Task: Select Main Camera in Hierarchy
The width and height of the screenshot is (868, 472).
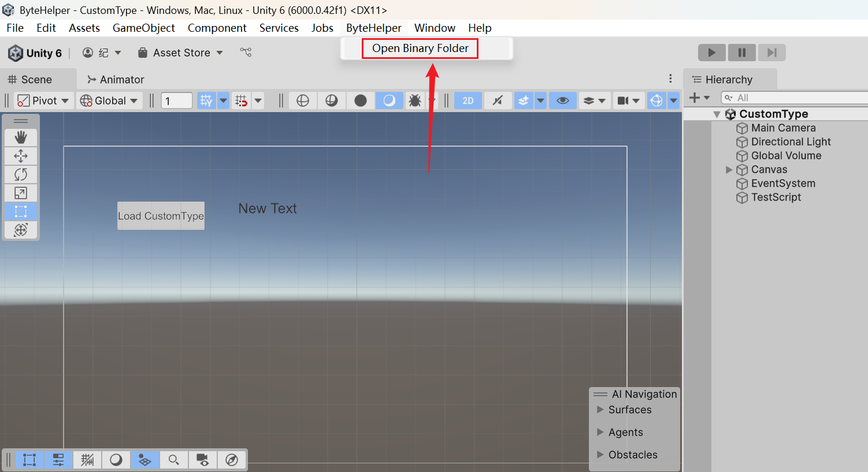Action: tap(783, 128)
